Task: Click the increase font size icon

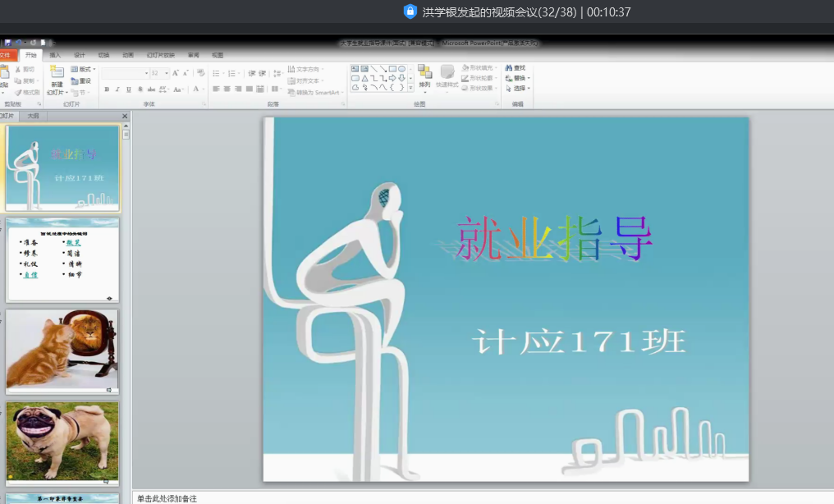Action: click(176, 73)
